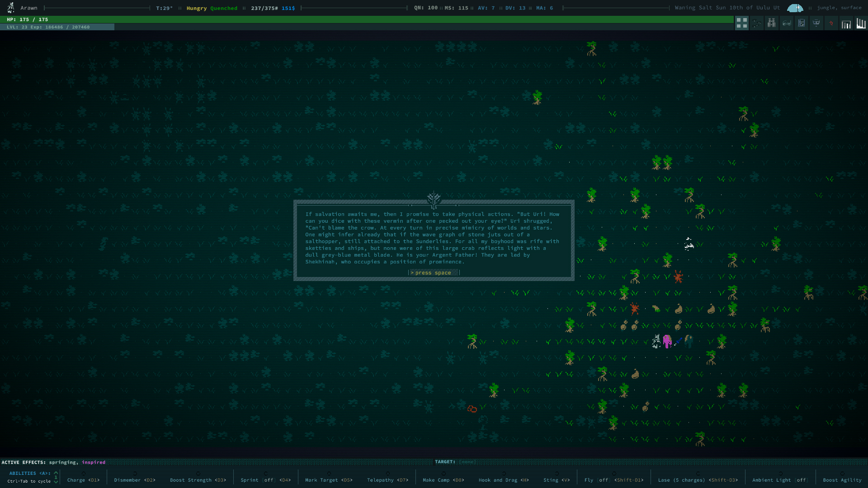Click the masked face character icon

pos(816,23)
